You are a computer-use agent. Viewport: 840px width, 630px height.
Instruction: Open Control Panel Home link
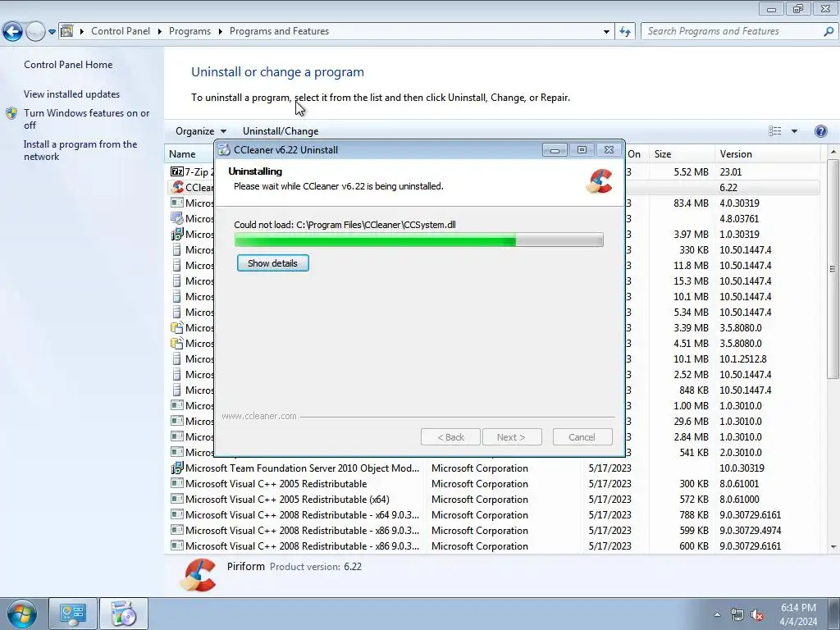click(x=68, y=64)
